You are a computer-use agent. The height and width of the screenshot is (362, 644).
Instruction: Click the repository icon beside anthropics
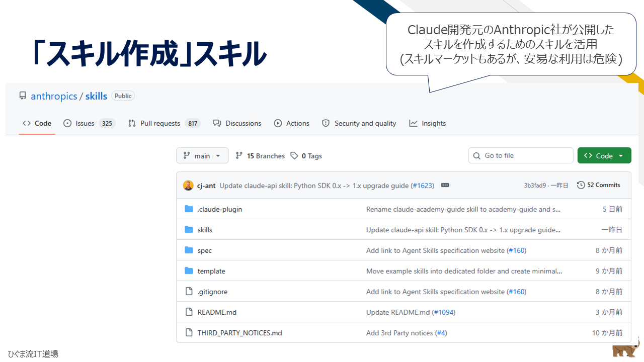click(x=23, y=96)
